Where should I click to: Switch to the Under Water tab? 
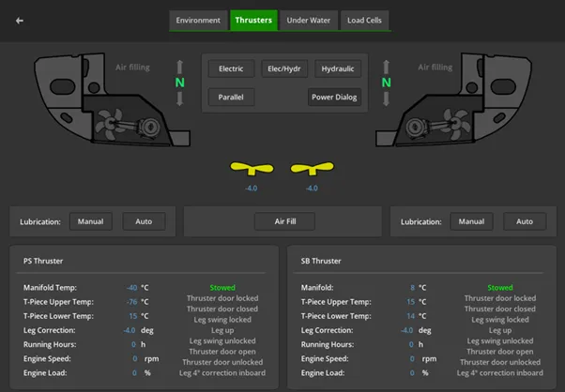pyautogui.click(x=309, y=20)
